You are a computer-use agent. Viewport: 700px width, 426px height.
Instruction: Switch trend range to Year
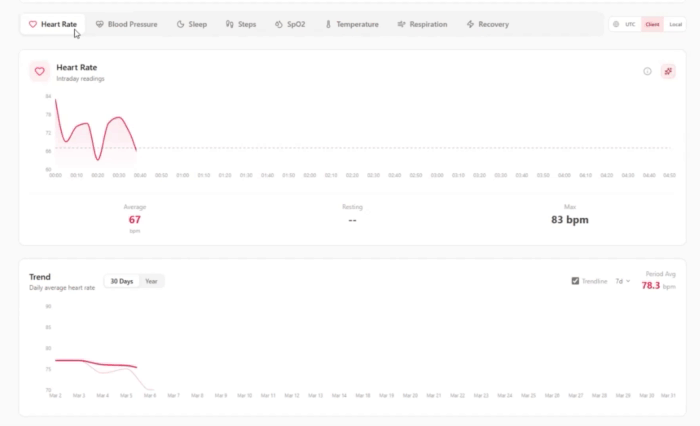[x=152, y=281]
